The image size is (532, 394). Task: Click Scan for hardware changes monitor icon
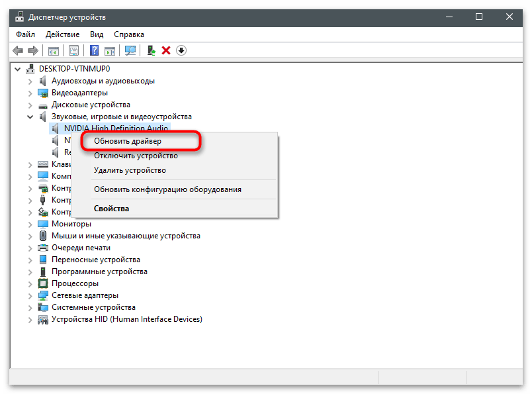130,50
